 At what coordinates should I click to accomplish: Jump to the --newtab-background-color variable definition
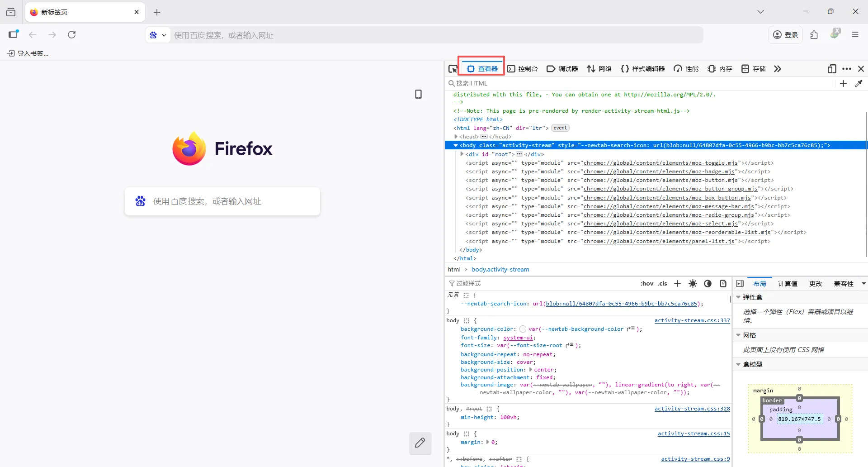coord(631,329)
